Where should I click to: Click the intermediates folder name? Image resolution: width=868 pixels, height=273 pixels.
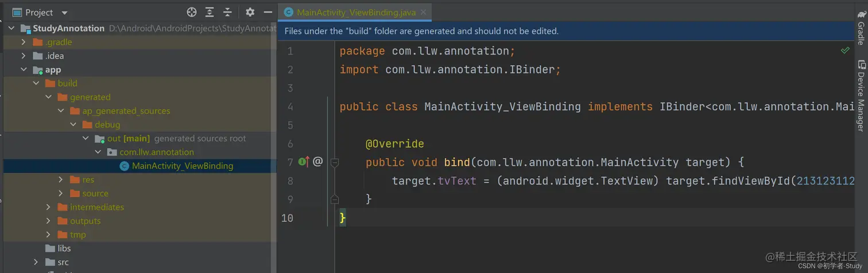(x=97, y=207)
